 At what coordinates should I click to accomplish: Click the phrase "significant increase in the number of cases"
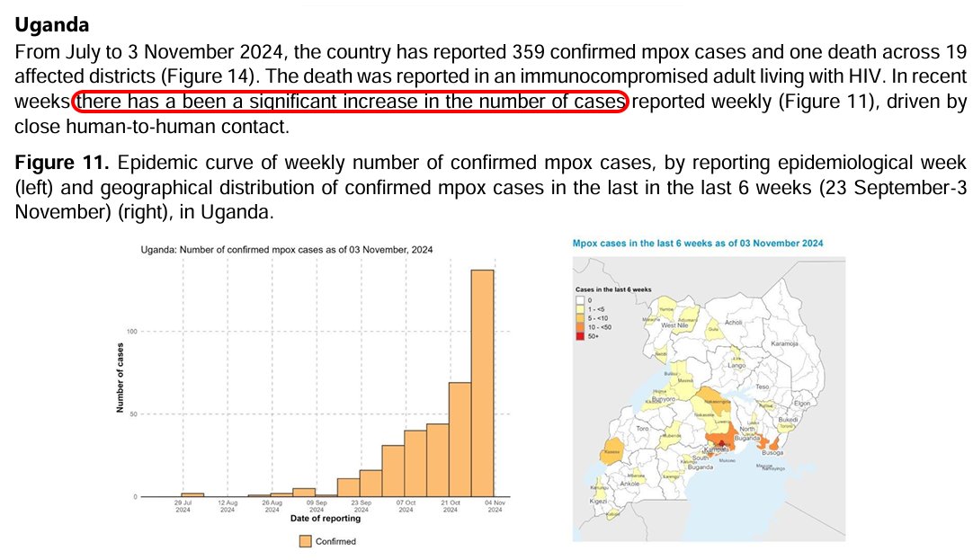coord(436,101)
